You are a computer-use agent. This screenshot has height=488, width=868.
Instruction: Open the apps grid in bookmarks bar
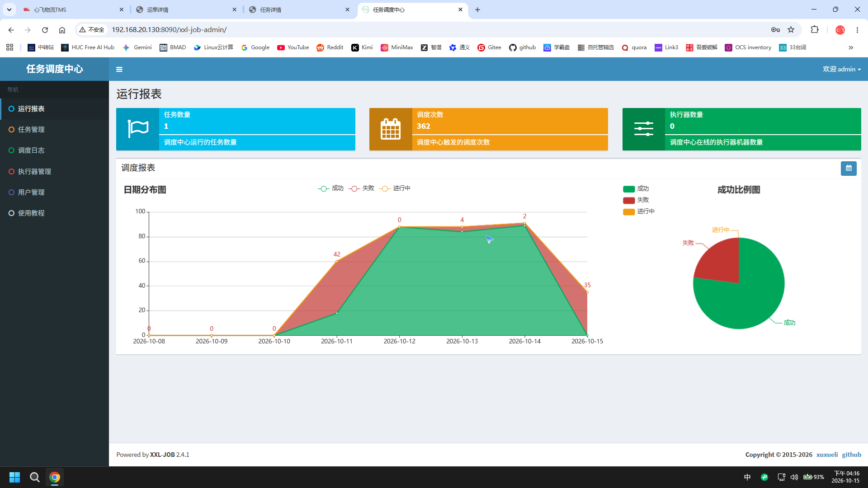[10, 47]
